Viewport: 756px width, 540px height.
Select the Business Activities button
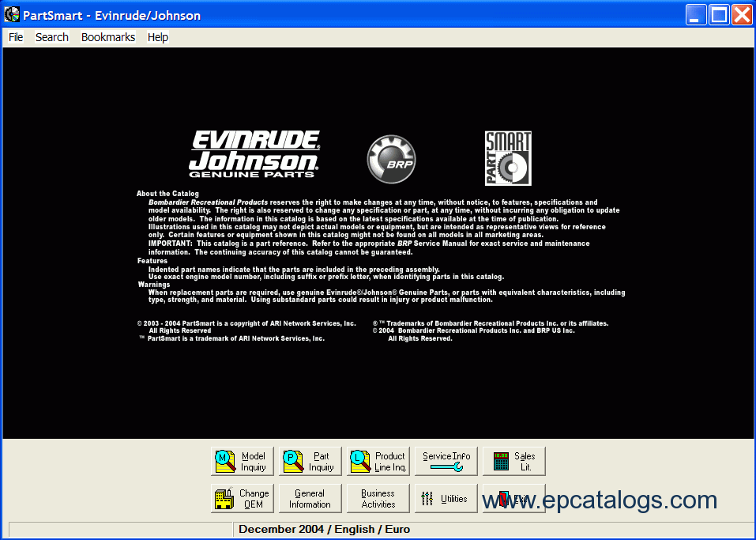(378, 499)
